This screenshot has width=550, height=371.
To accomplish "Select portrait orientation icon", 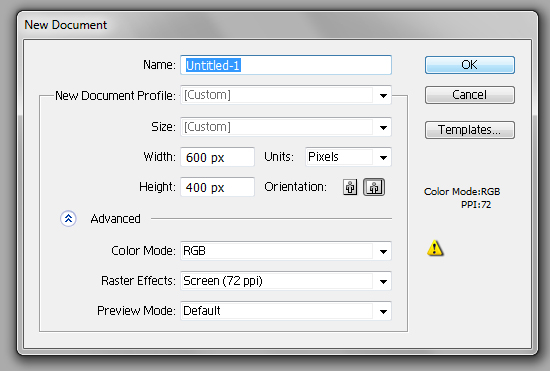I will [x=350, y=187].
